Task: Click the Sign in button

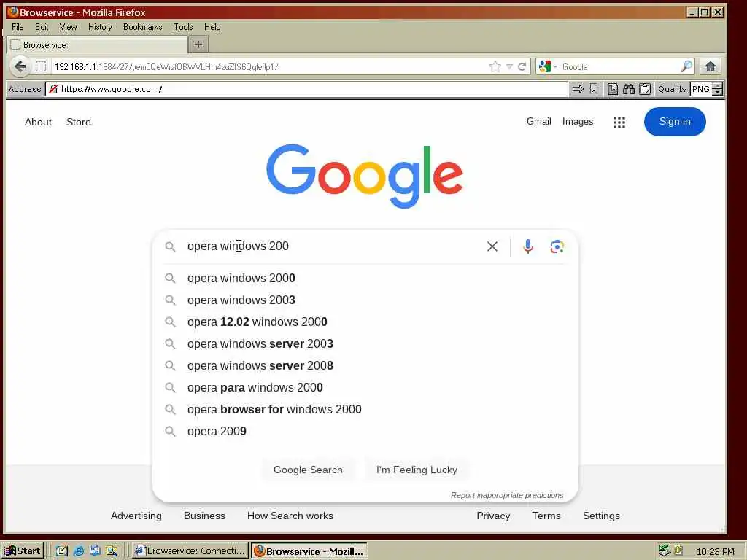Action: coord(675,122)
